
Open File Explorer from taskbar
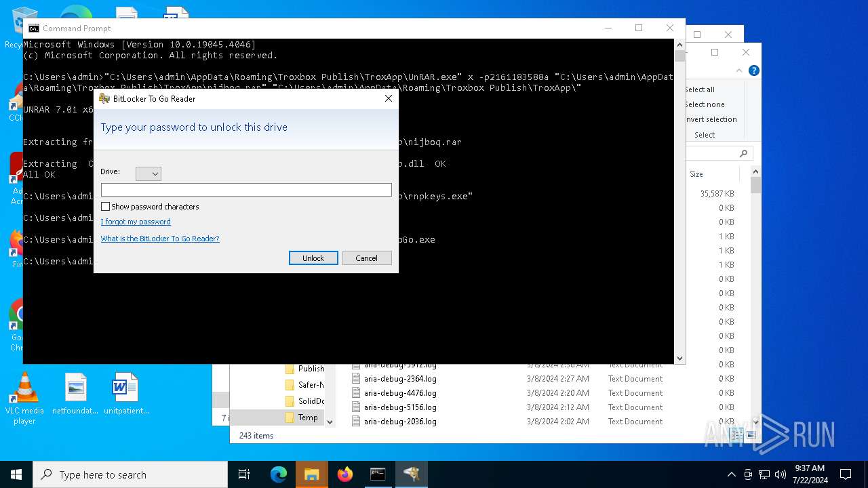[x=312, y=474]
